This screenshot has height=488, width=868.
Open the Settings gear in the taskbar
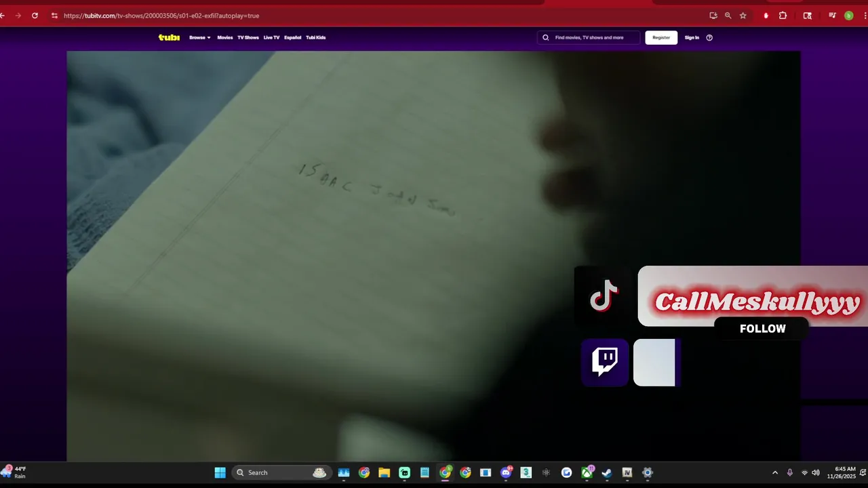coord(648,472)
